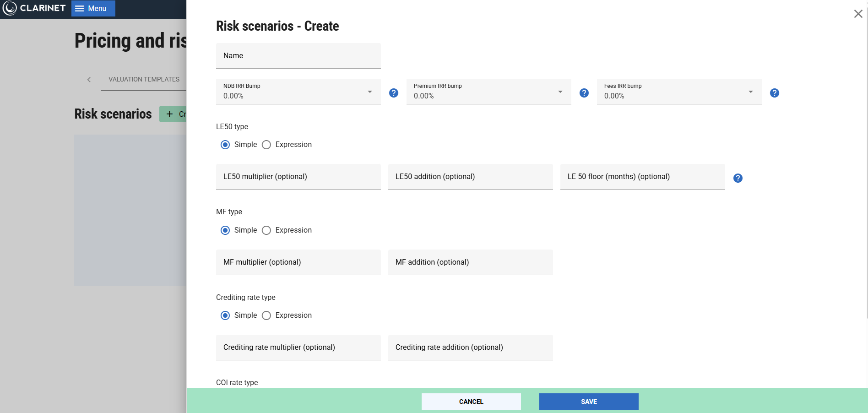The height and width of the screenshot is (413, 868).
Task: Select Simple radio under LE50 type
Action: 225,145
